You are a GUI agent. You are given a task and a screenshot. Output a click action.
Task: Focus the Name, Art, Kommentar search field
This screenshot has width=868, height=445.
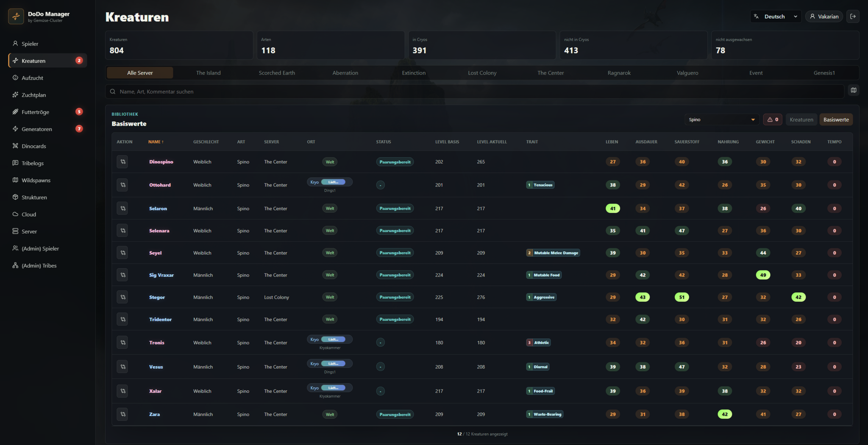click(x=475, y=92)
